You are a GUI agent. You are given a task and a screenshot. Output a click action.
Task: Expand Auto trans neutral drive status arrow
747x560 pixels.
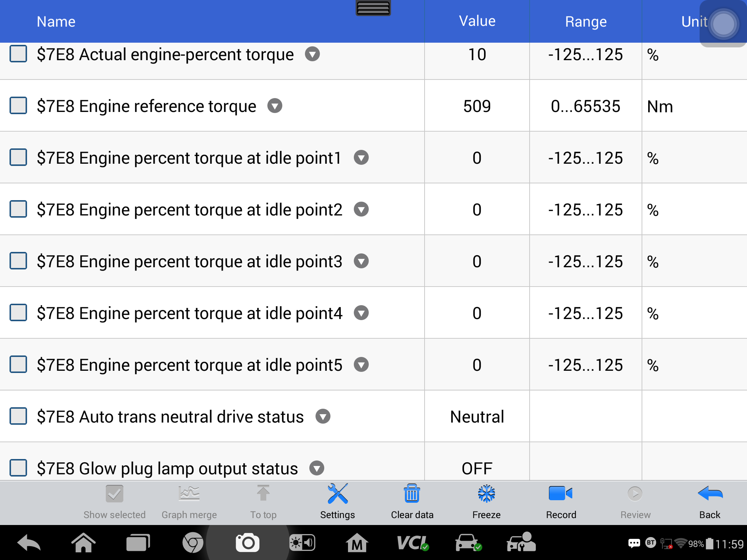pos(323,417)
